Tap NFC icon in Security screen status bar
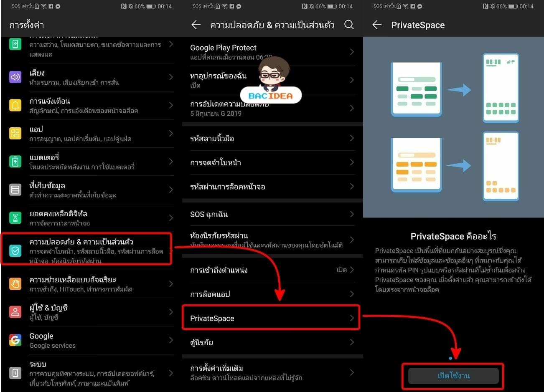Image resolution: width=544 pixels, height=392 pixels. pyautogui.click(x=305, y=6)
